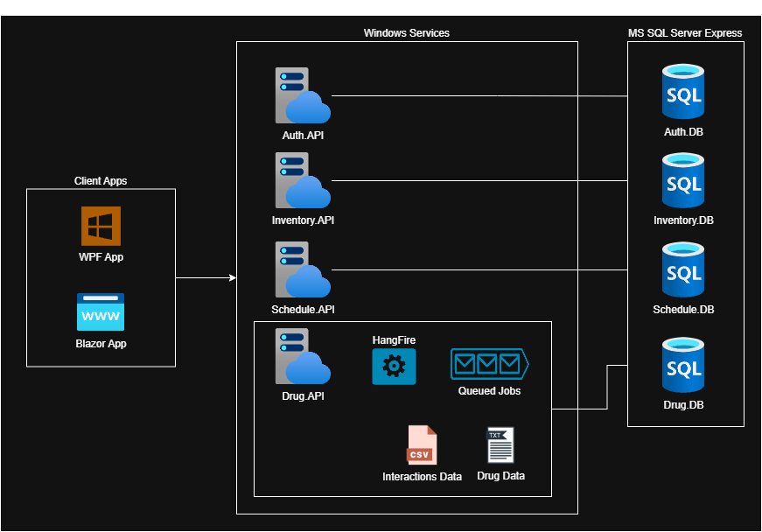Click the Schedule.API server icon
762x532 pixels.
coord(302,270)
